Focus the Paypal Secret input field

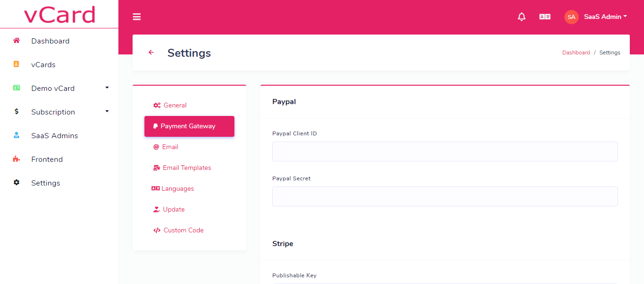(x=445, y=196)
